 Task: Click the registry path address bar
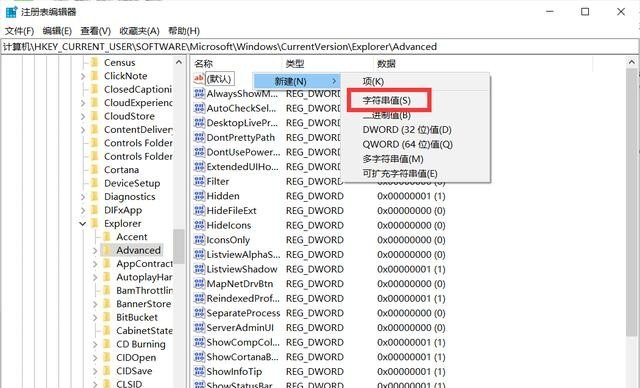coord(320,47)
